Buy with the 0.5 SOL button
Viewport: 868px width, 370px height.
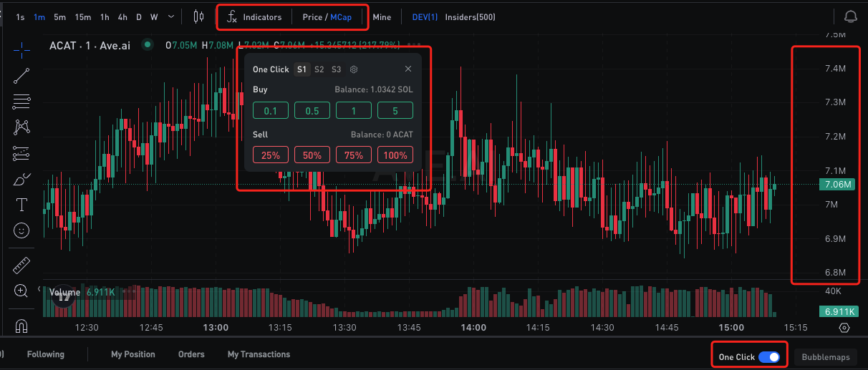pyautogui.click(x=312, y=111)
